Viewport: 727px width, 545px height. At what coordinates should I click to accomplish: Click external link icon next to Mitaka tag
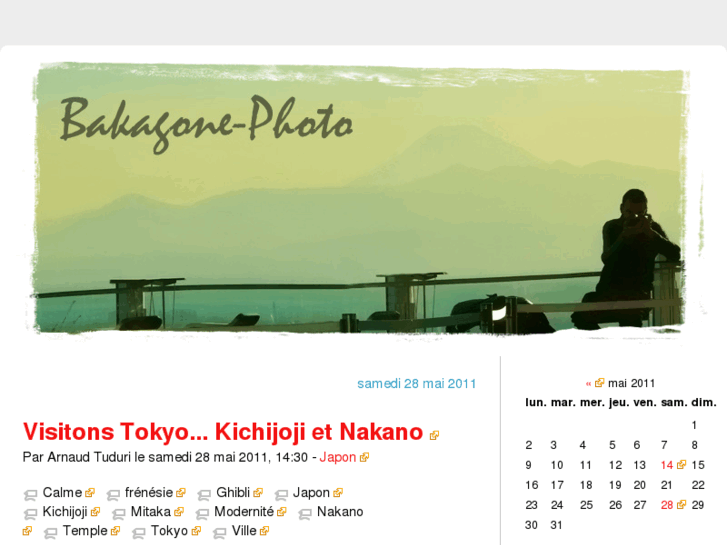coord(179,512)
